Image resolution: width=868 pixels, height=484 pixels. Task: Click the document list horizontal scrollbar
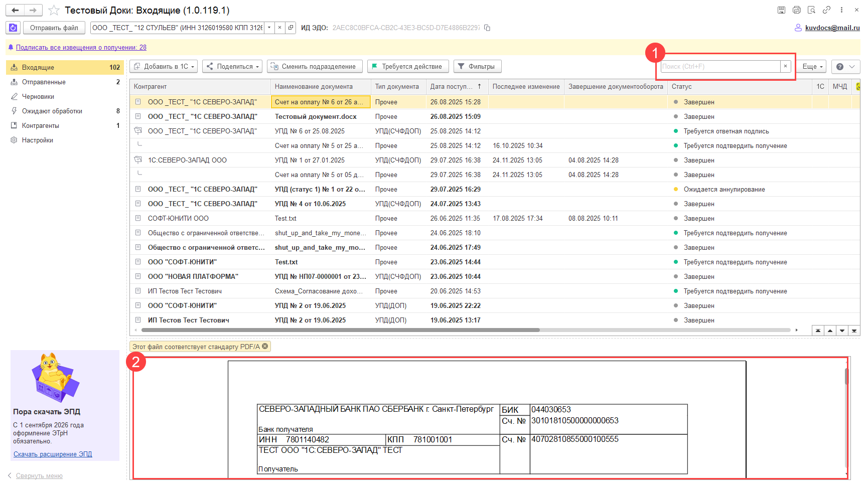pos(340,330)
